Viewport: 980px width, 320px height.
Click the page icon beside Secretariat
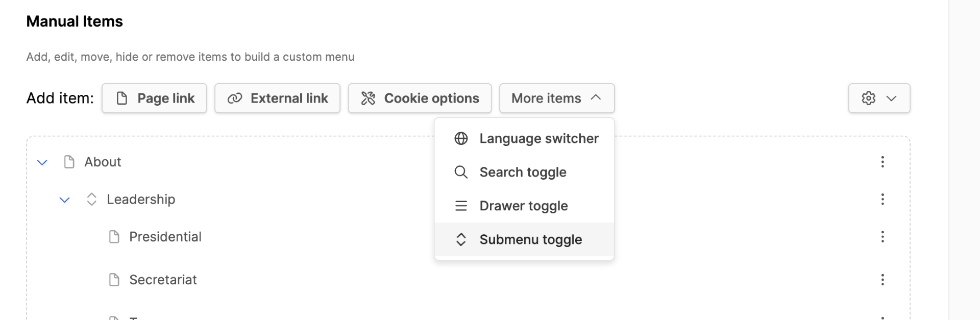(114, 280)
